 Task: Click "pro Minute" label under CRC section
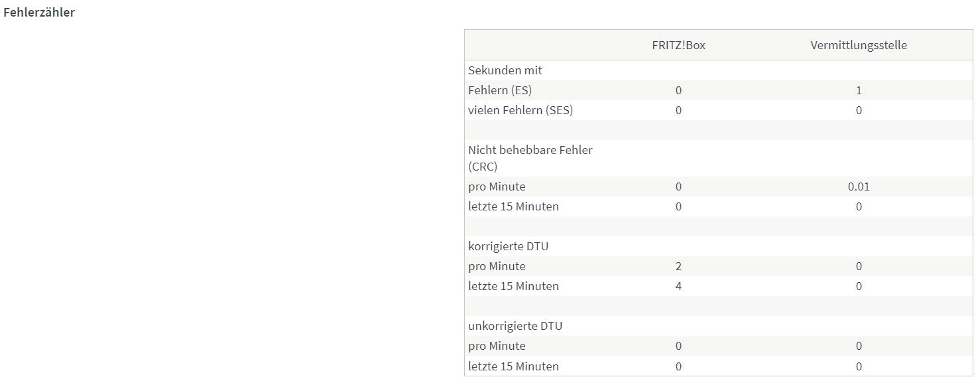click(496, 187)
